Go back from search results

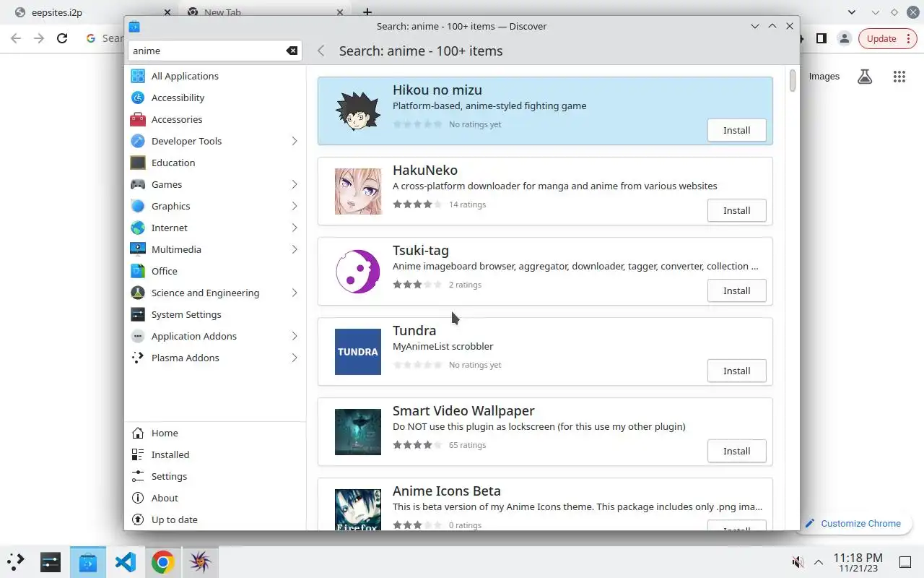click(x=321, y=51)
